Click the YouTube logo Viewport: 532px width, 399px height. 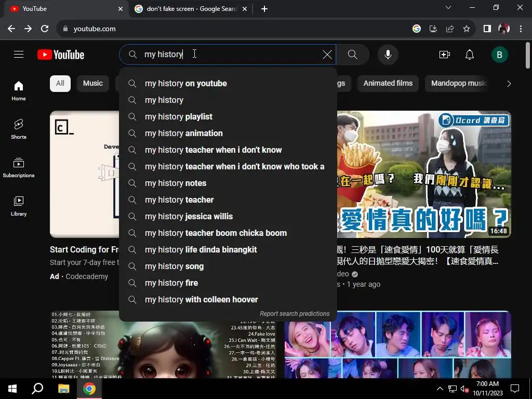coord(61,55)
